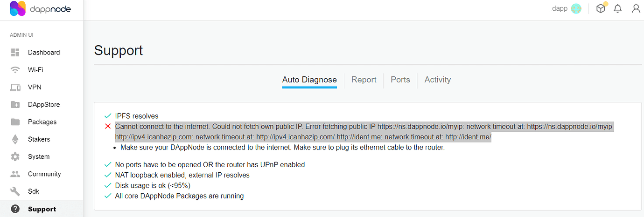
Task: Show notifications bell
Action: click(618, 8)
